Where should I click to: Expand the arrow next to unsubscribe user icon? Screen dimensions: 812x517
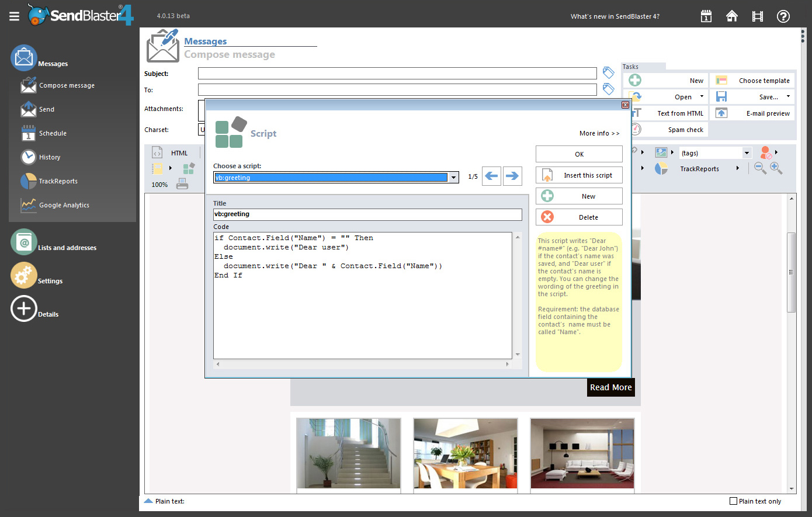point(776,152)
